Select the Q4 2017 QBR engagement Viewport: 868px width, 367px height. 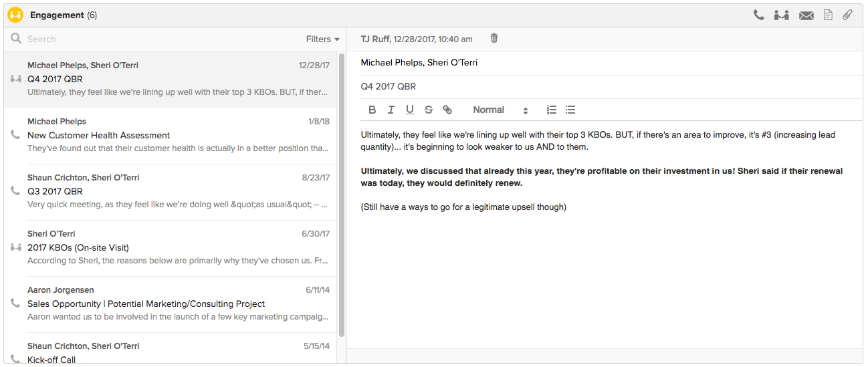click(171, 80)
